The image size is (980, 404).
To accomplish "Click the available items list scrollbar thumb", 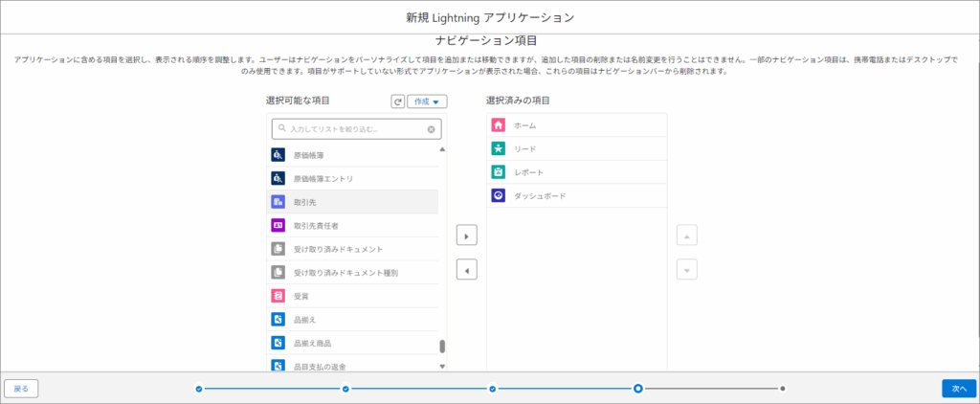I will coord(442,347).
